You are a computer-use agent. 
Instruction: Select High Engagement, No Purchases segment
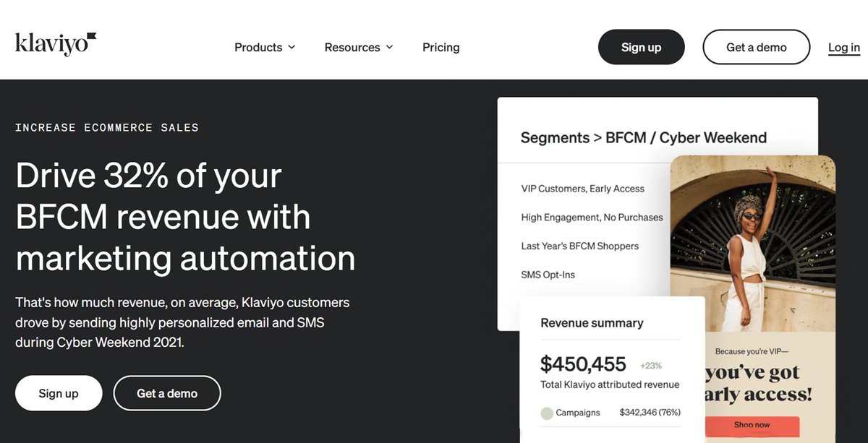click(592, 217)
